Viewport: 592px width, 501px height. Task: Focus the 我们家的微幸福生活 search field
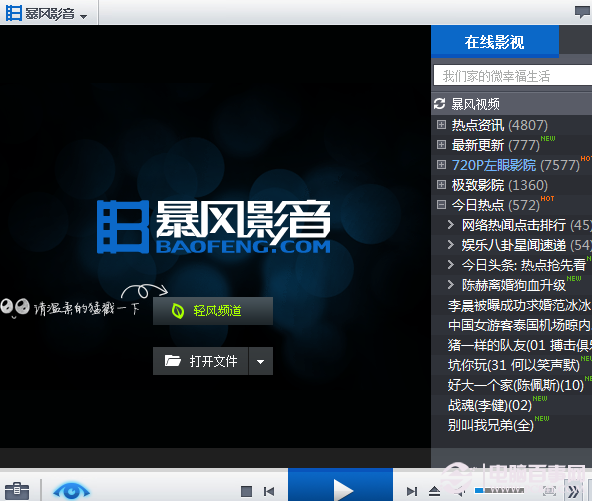[x=513, y=76]
